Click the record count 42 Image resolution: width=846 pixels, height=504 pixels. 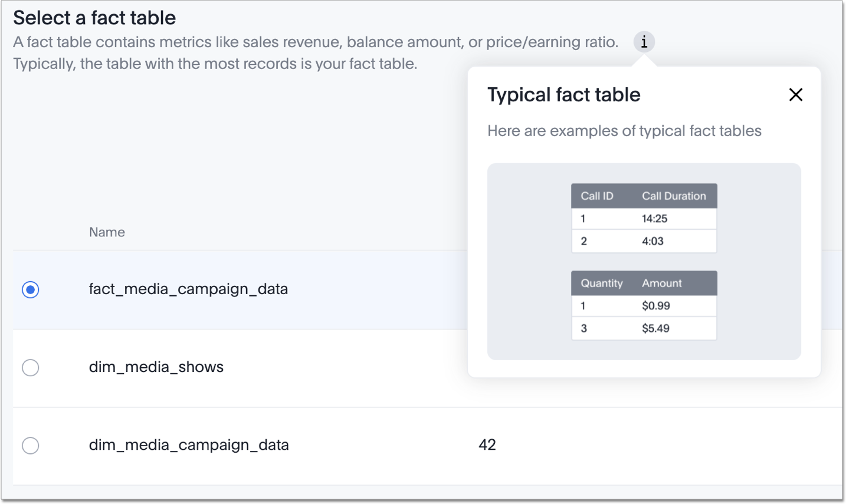tap(488, 446)
